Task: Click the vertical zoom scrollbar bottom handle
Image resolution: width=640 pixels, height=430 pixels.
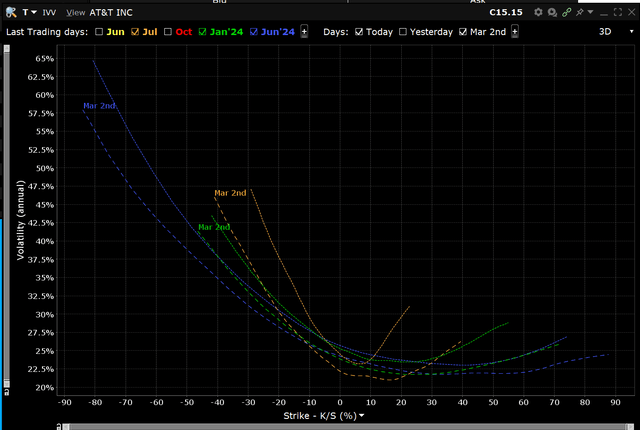Action: (x=7, y=383)
